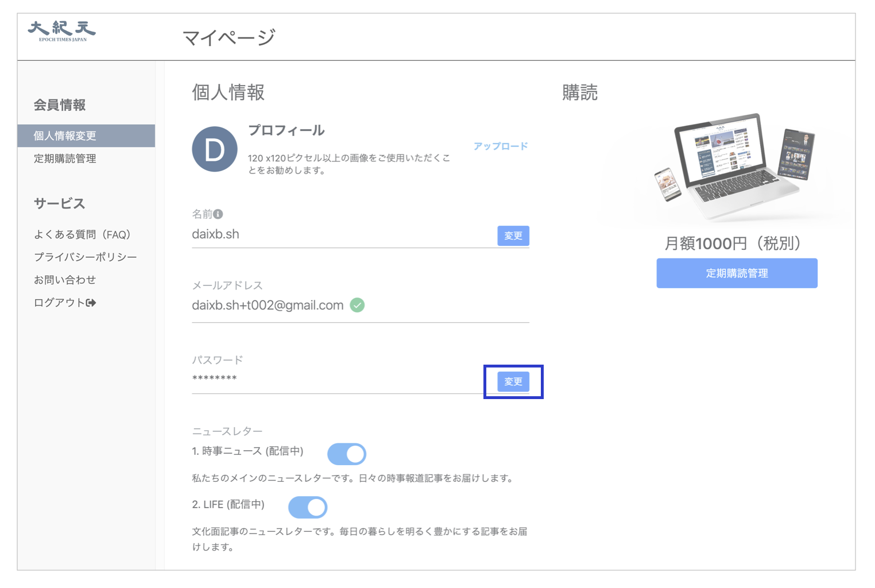Screen dimensions: 875x588
Task: Click the devices subscription promo image
Action: 736,167
